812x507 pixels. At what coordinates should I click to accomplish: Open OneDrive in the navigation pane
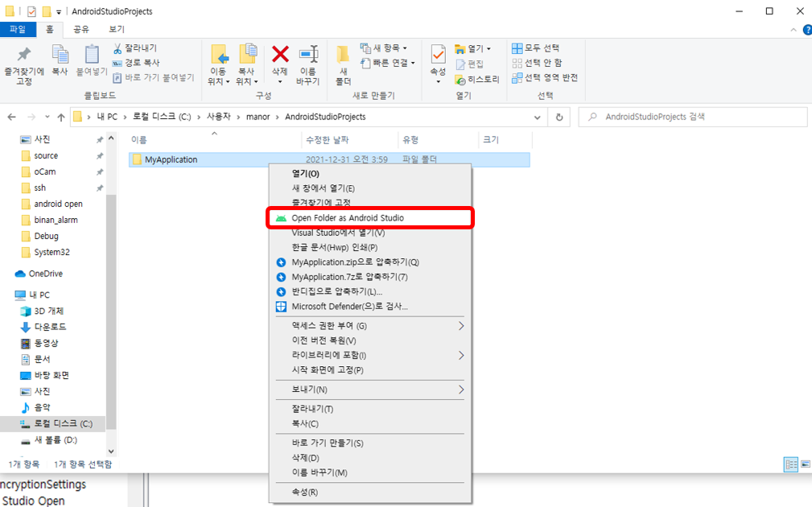tap(40, 274)
